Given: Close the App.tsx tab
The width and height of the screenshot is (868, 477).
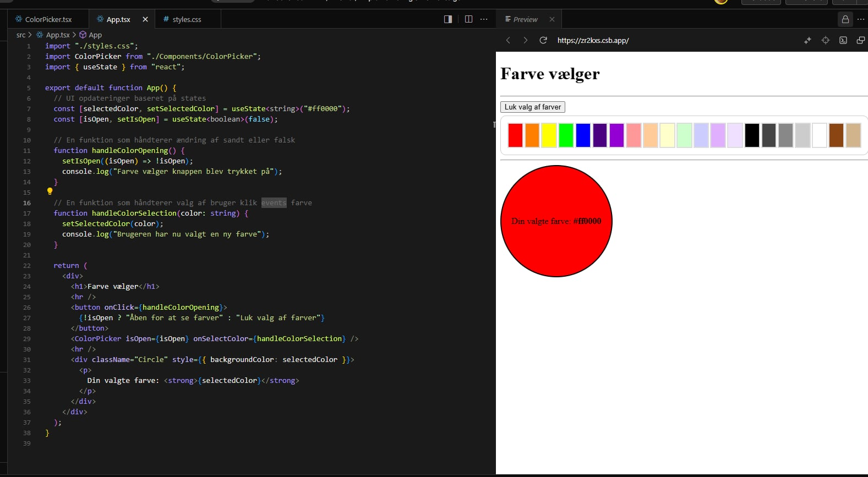Looking at the screenshot, I should point(145,19).
